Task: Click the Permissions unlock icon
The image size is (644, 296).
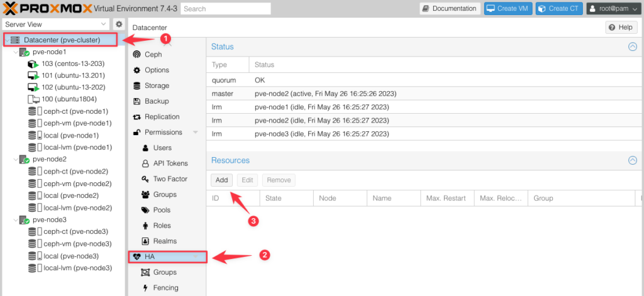Action: 136,132
